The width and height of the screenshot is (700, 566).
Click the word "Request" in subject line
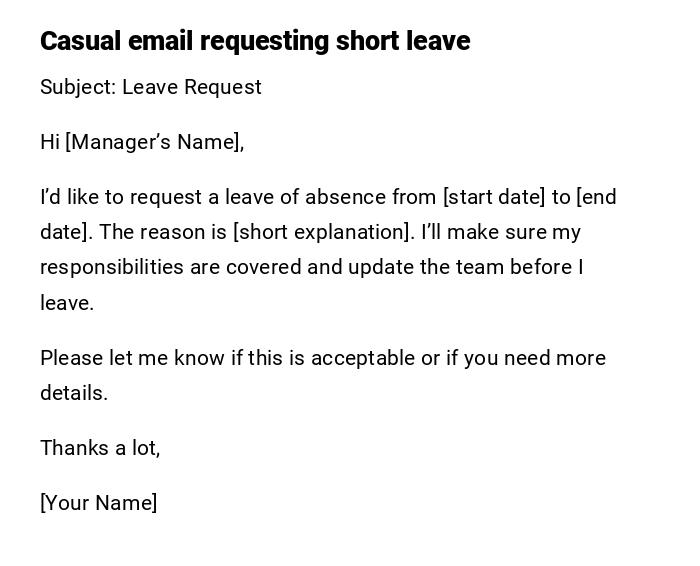pos(222,87)
